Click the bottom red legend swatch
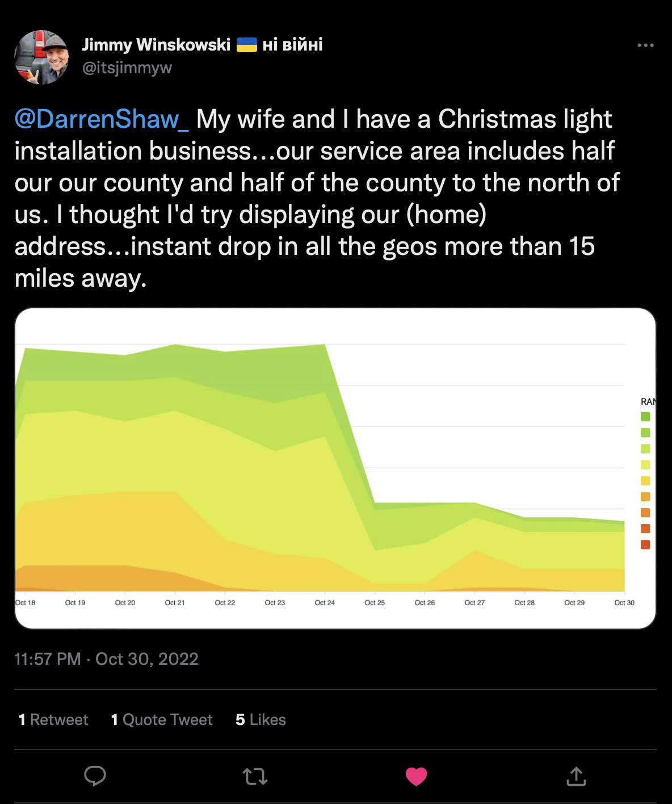The height and width of the screenshot is (804, 672). point(645,545)
